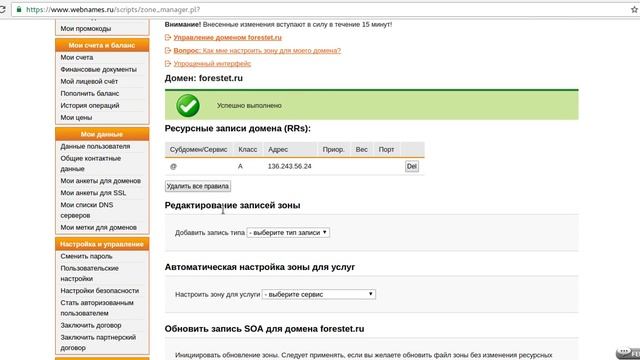Click the Вес column header

pyautogui.click(x=361, y=150)
